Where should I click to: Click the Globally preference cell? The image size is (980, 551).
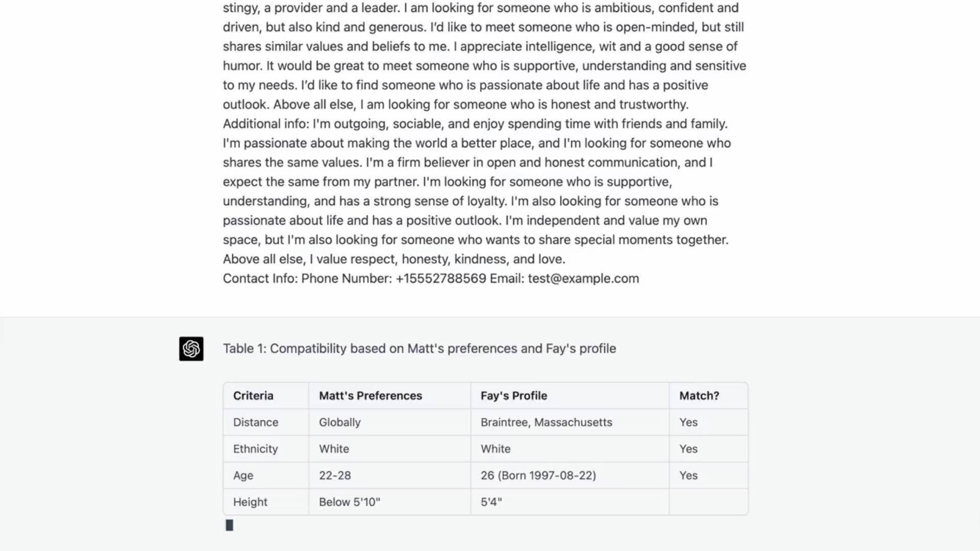[339, 422]
